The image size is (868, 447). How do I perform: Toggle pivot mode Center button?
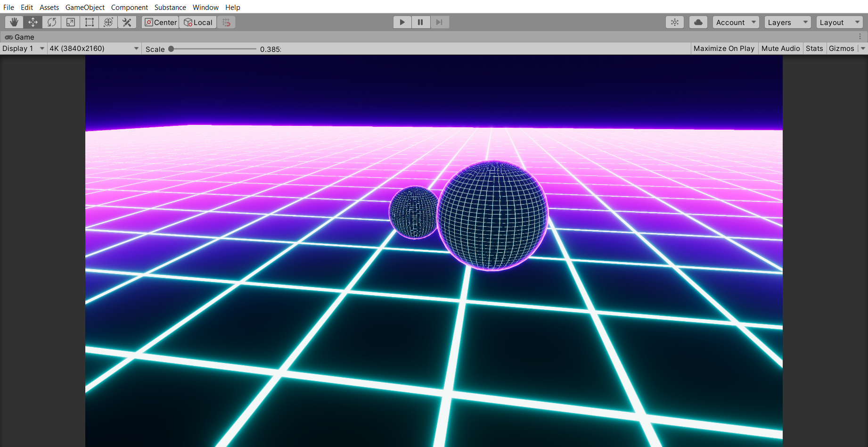(160, 22)
